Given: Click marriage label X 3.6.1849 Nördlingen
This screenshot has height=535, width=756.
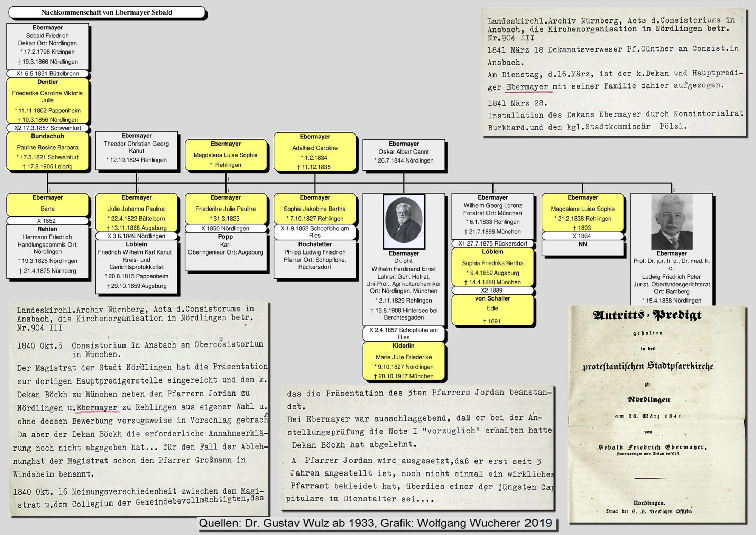Looking at the screenshot, I should [x=136, y=236].
